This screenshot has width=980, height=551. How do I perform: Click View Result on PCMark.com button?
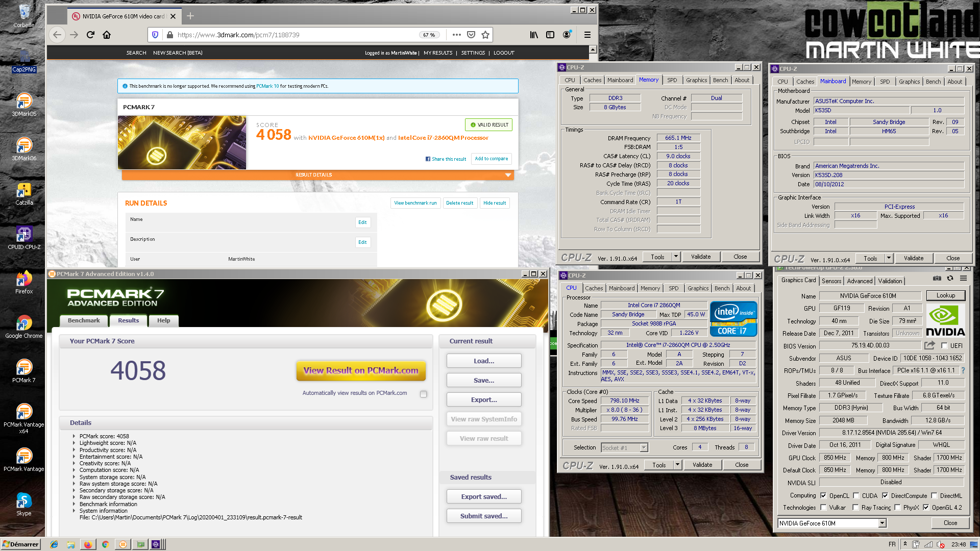click(x=361, y=371)
